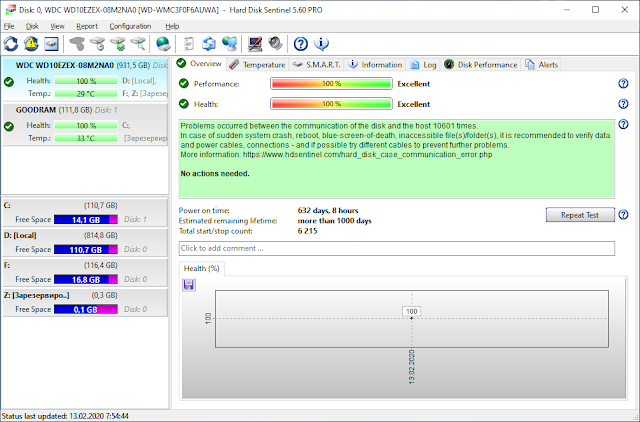Click the 100 data point on health graph
The image size is (640, 422).
411,318
